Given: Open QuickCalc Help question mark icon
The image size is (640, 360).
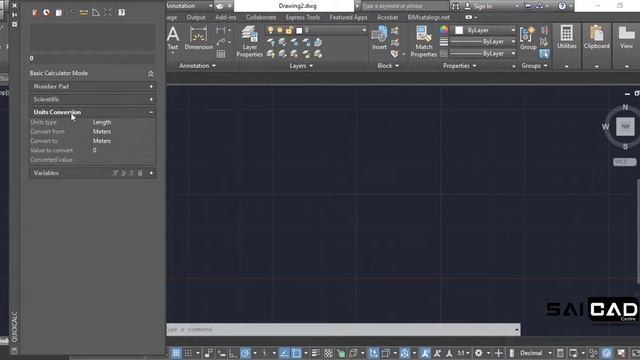Looking at the screenshot, I should tap(122, 12).
